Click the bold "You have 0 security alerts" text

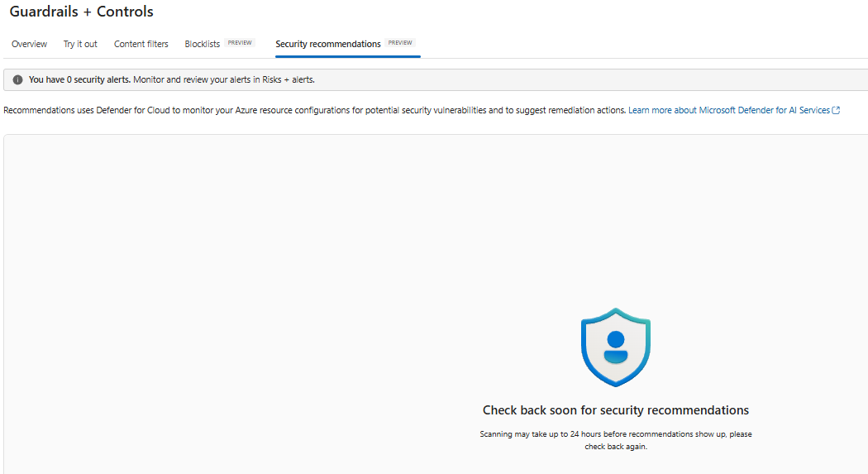pyautogui.click(x=79, y=80)
